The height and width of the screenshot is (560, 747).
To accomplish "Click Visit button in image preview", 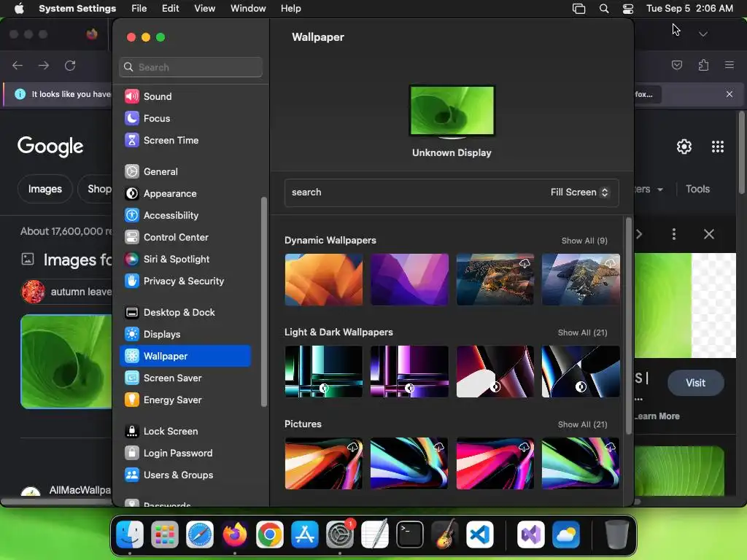I will 695,383.
